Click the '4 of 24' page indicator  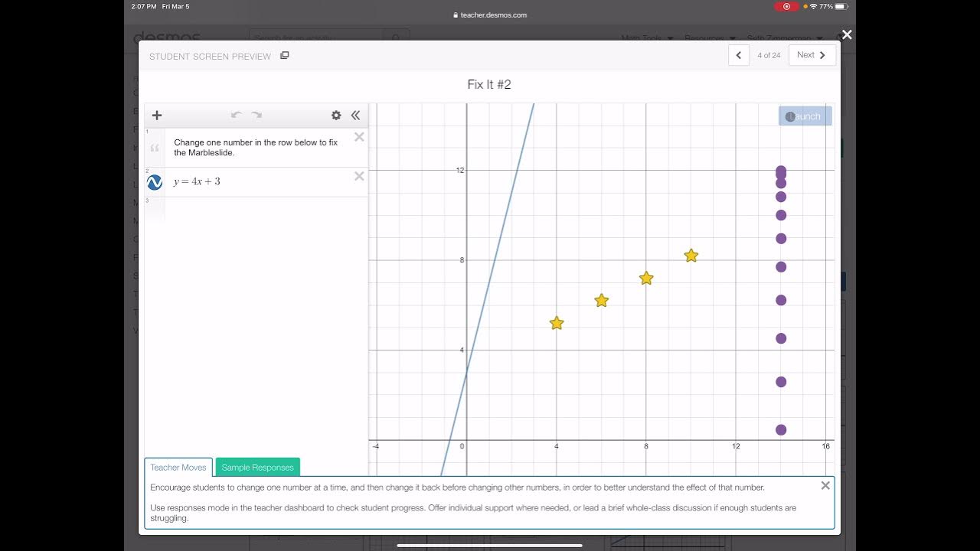coord(769,55)
